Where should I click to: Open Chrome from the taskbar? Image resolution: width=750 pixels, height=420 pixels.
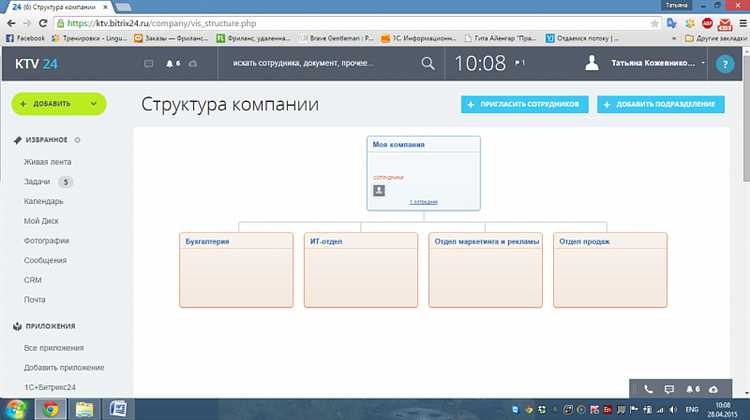(x=51, y=409)
